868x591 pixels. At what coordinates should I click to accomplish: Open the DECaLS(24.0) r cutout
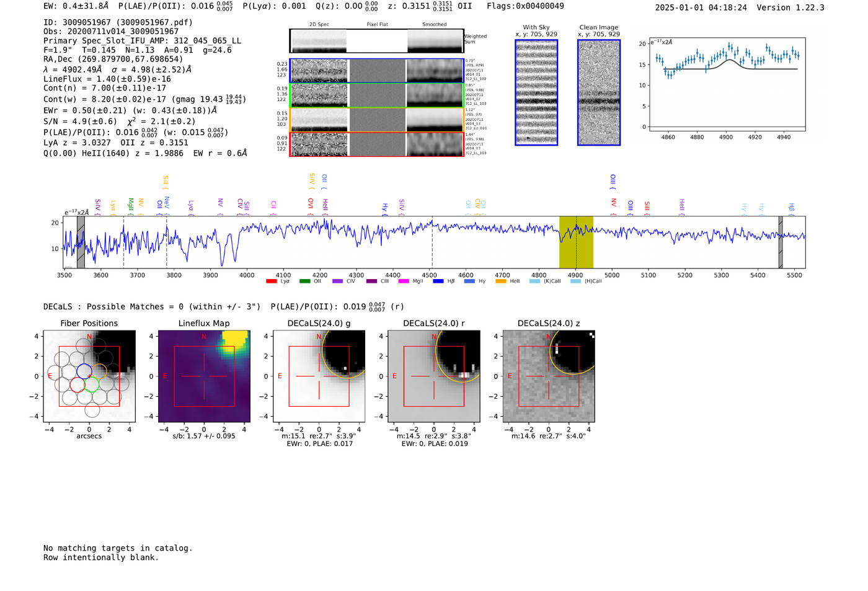click(x=433, y=376)
